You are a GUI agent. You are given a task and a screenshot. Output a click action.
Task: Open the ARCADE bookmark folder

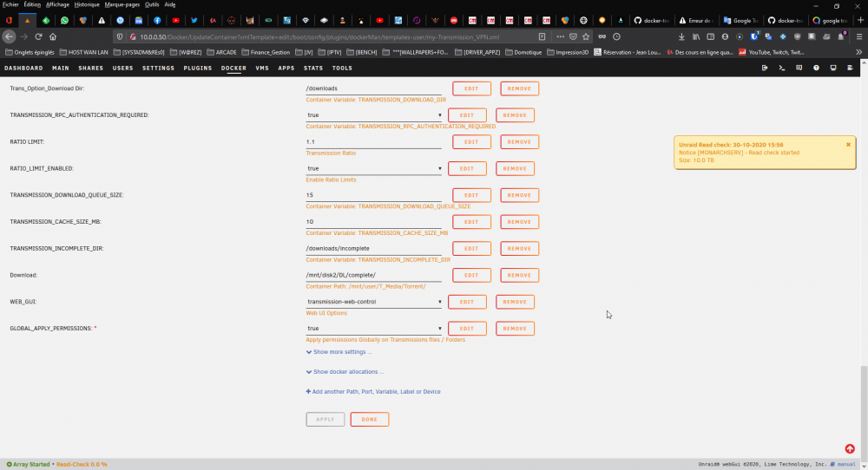pyautogui.click(x=221, y=52)
